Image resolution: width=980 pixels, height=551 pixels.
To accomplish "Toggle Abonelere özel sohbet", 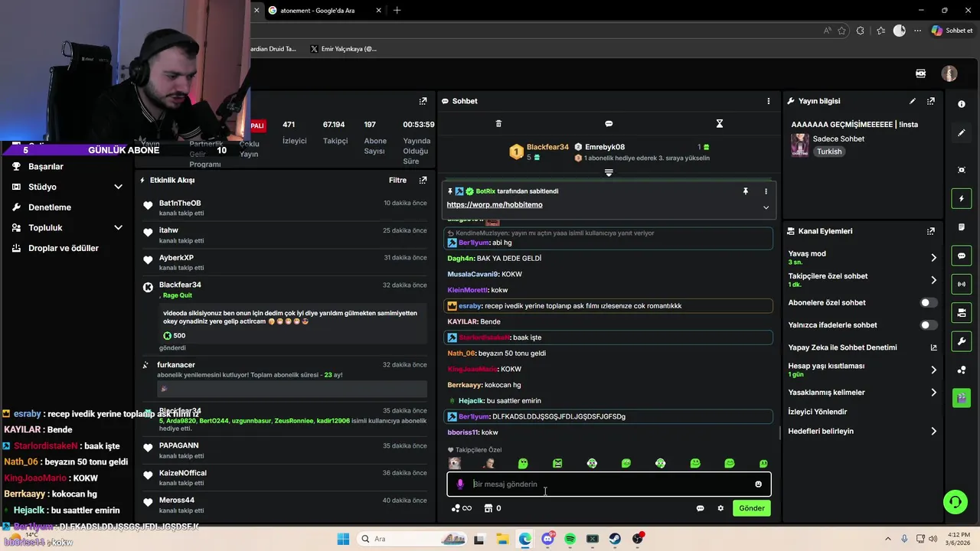I will (x=928, y=303).
